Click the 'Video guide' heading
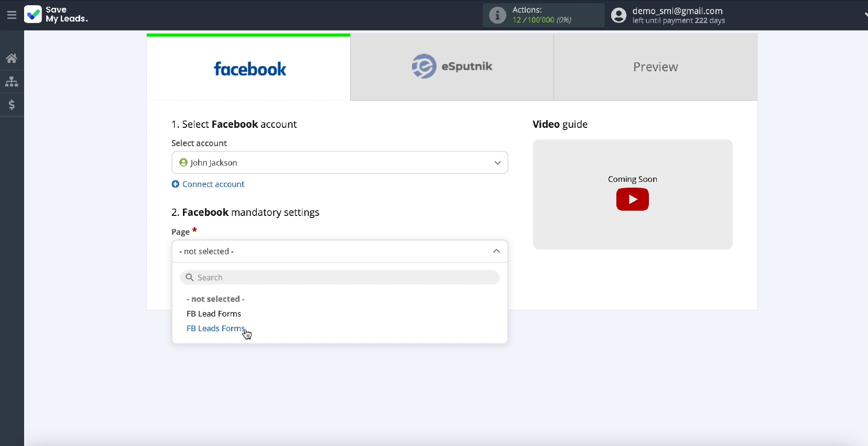The image size is (868, 446). 560,124
